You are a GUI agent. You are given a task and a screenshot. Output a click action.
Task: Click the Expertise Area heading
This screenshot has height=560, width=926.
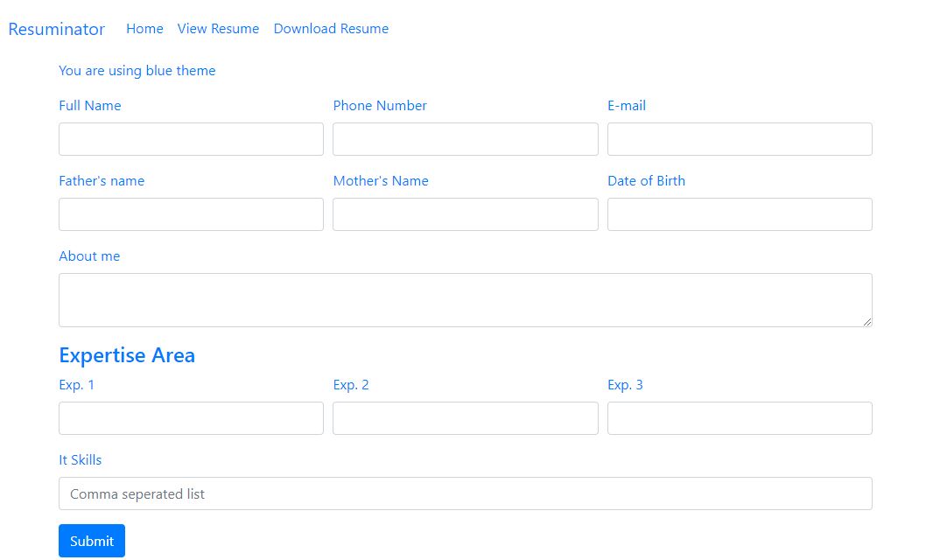tap(126, 355)
